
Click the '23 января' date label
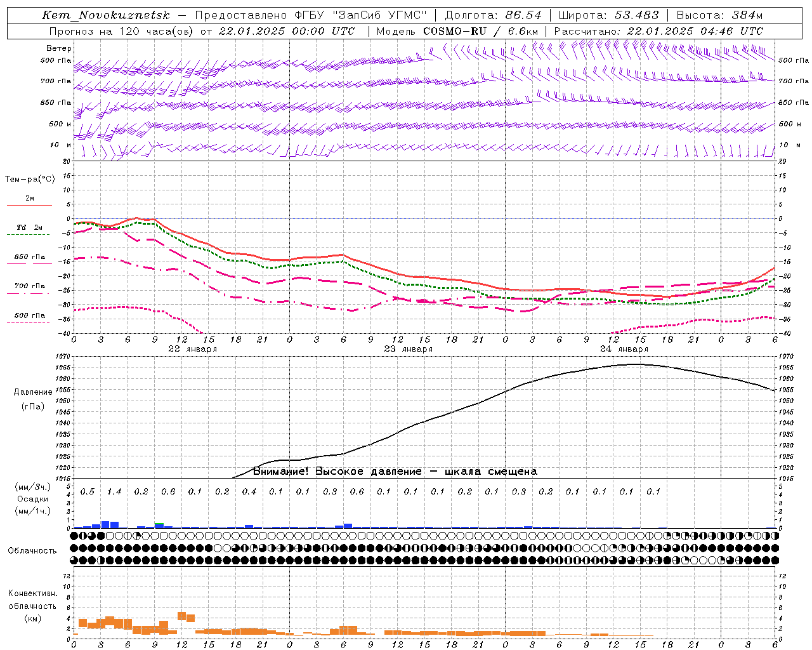click(409, 348)
